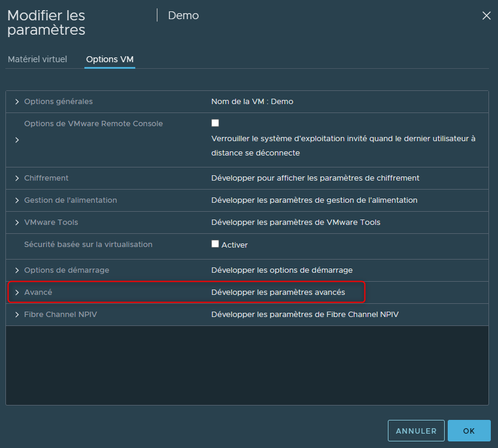Click 'Développer les paramètres de VMware Tools'
The width and height of the screenshot is (498, 448).
coord(296,223)
